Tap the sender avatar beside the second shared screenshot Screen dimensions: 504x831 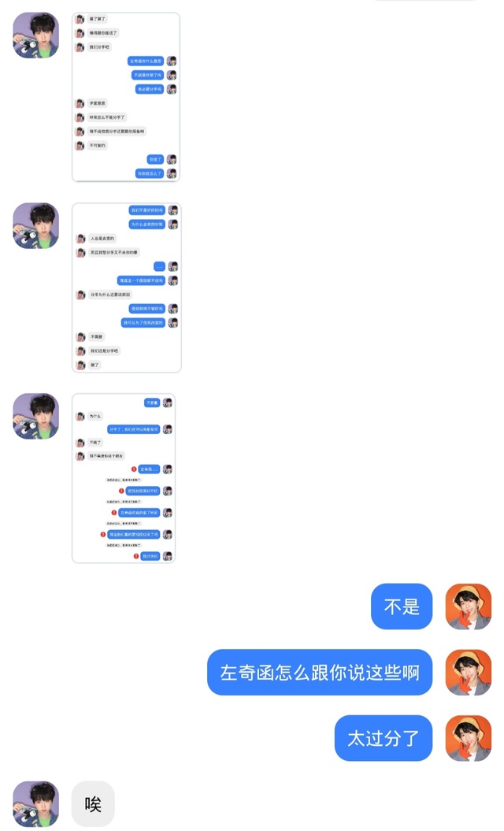(36, 226)
